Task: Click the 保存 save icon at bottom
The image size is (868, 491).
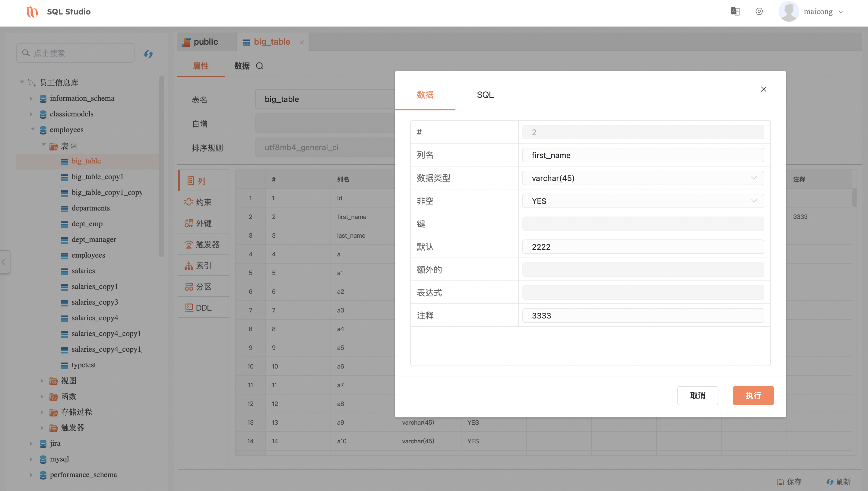Action: [x=780, y=482]
